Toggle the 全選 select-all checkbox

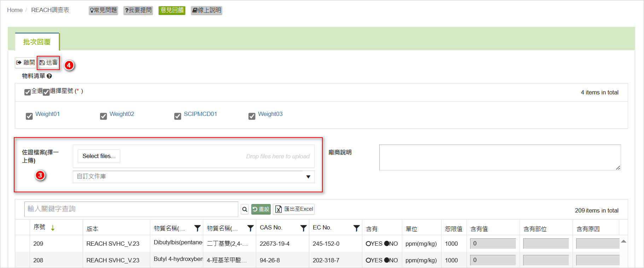click(28, 92)
